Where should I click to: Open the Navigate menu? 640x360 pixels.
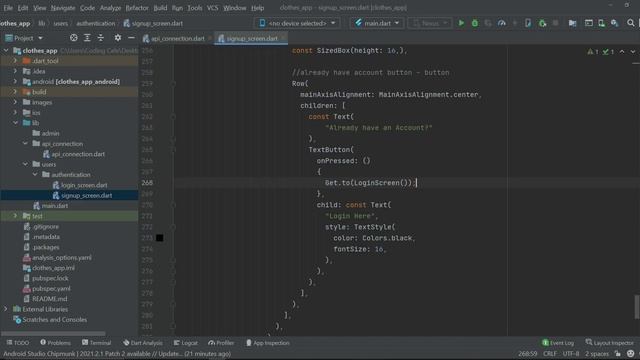point(63,8)
